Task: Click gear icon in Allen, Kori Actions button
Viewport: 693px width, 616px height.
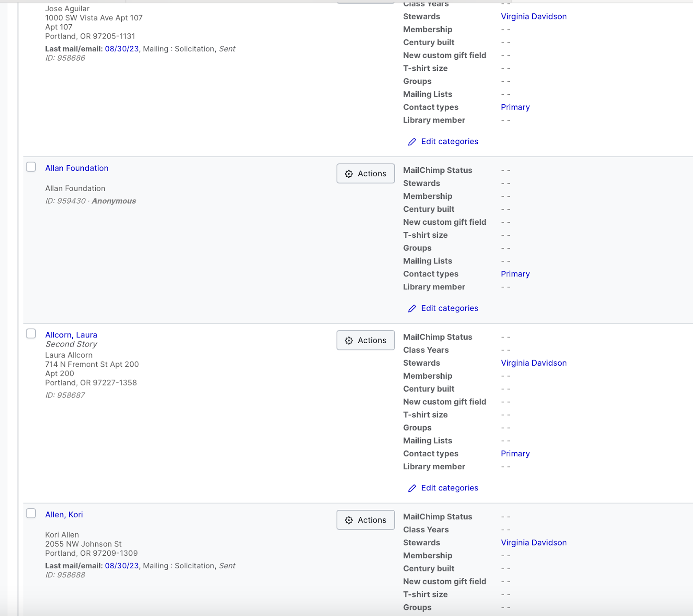Action: click(349, 520)
